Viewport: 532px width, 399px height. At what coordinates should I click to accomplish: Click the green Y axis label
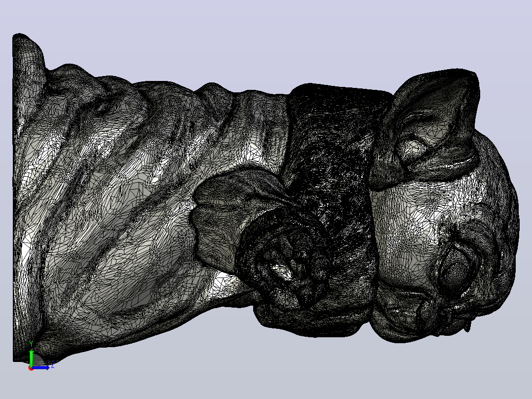31,344
